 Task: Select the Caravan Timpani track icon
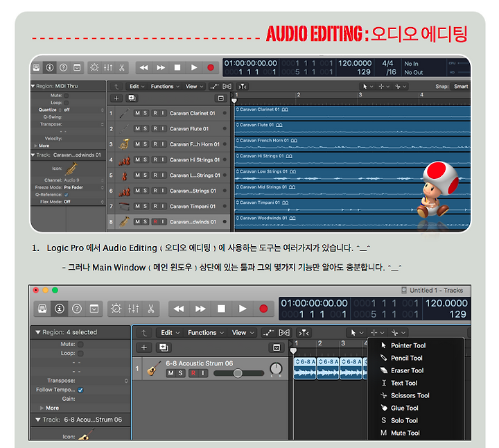pyautogui.click(x=125, y=207)
